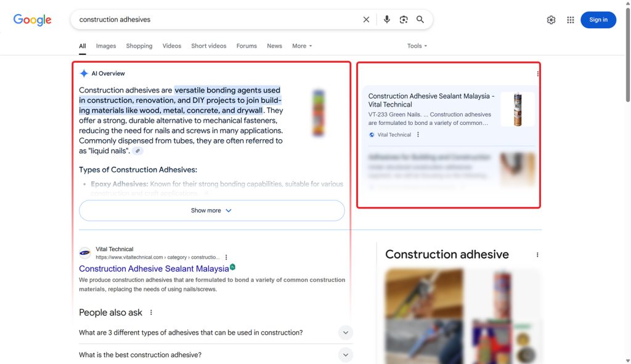Click "Vital Technical" label in source card
The image size is (631, 364).
click(394, 135)
